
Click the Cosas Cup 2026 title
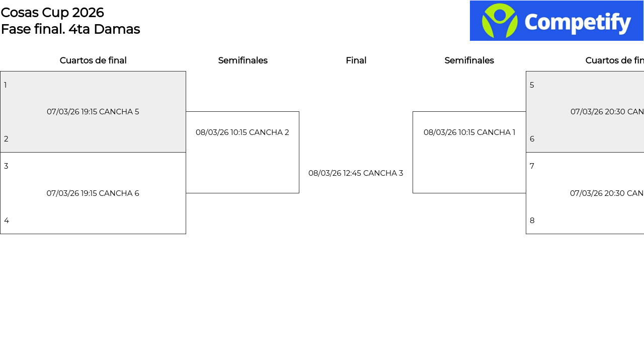click(52, 13)
